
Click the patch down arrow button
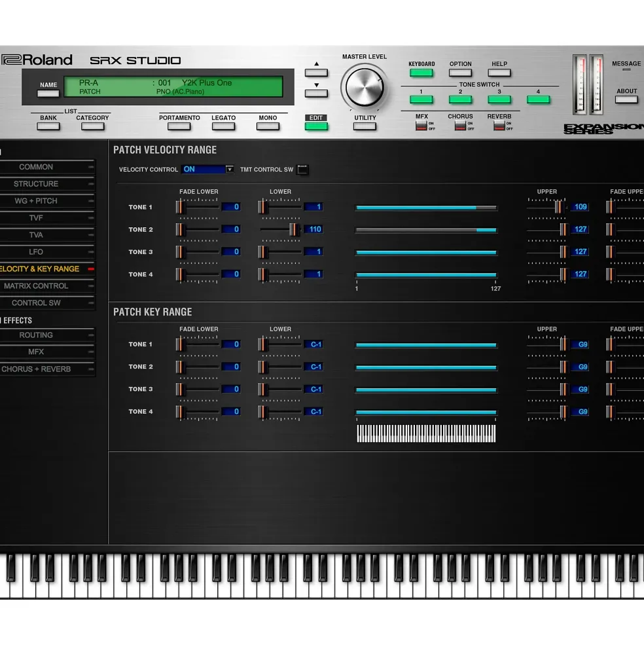pos(316,94)
